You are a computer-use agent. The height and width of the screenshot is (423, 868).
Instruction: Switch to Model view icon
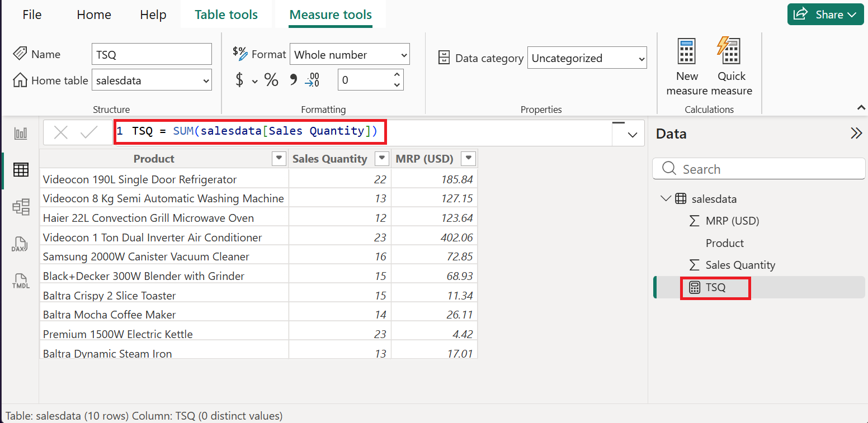click(21, 207)
